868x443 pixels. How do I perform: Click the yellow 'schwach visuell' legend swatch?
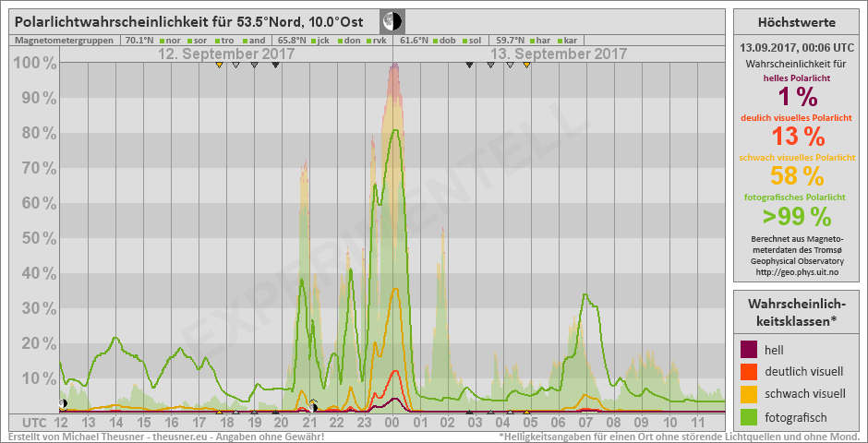[750, 395]
